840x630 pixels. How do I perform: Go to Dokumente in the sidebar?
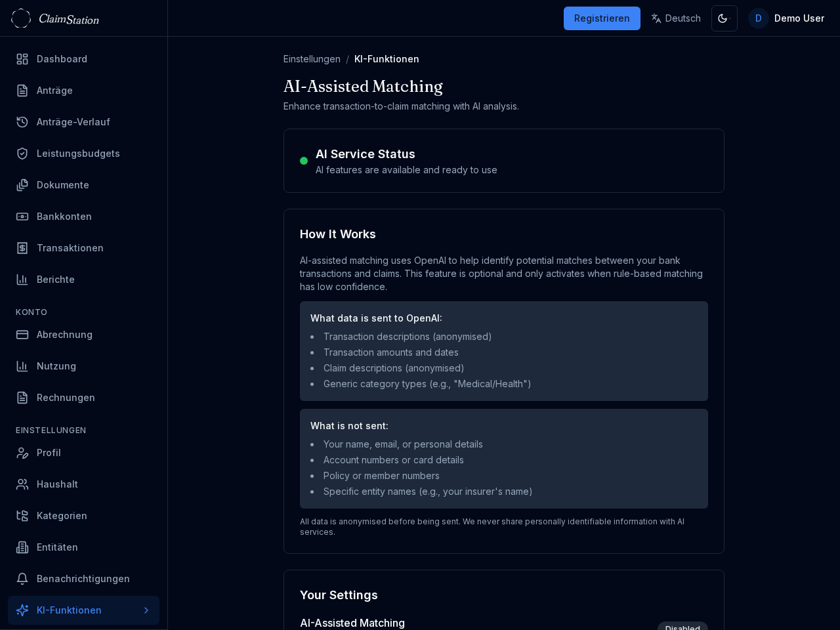click(x=62, y=185)
